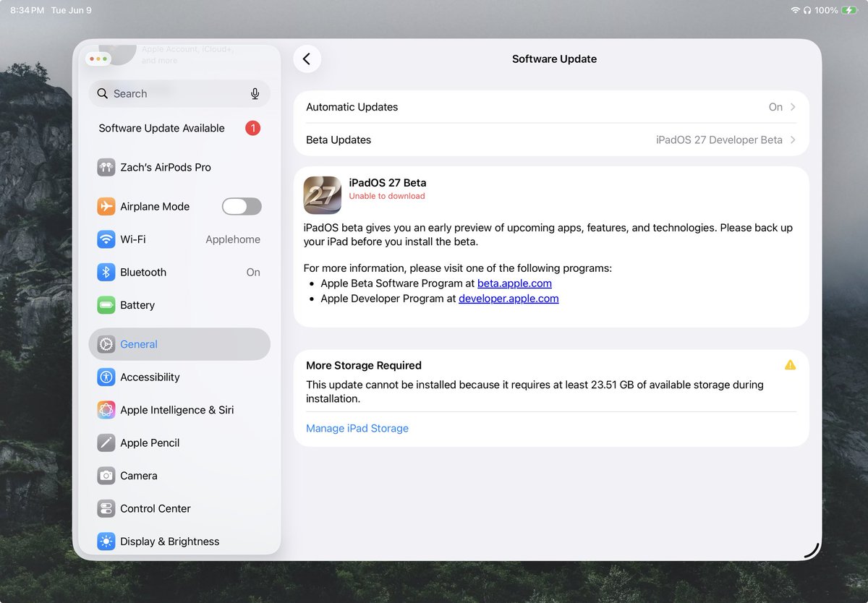Tap the Bluetooth 'On' status value

253,273
